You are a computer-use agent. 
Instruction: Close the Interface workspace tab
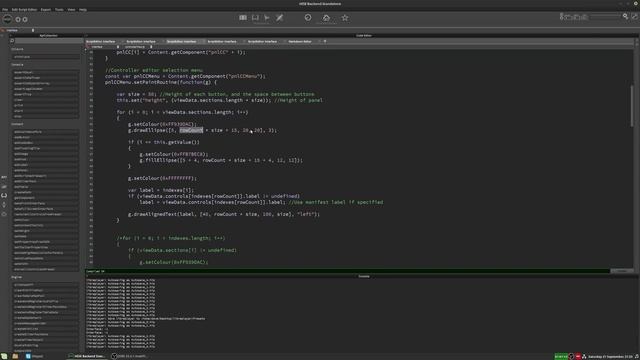pyautogui.click(x=33, y=30)
